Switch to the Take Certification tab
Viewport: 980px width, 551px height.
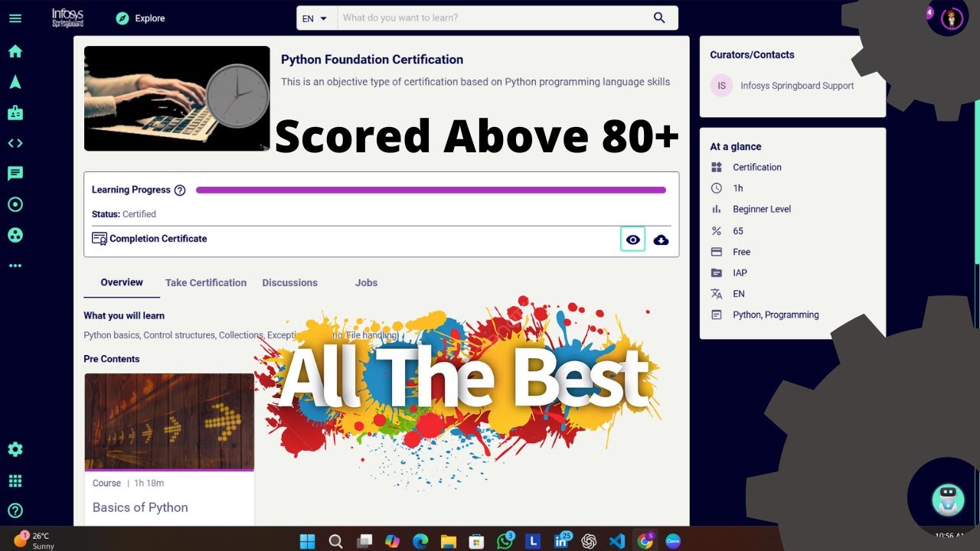(x=206, y=282)
